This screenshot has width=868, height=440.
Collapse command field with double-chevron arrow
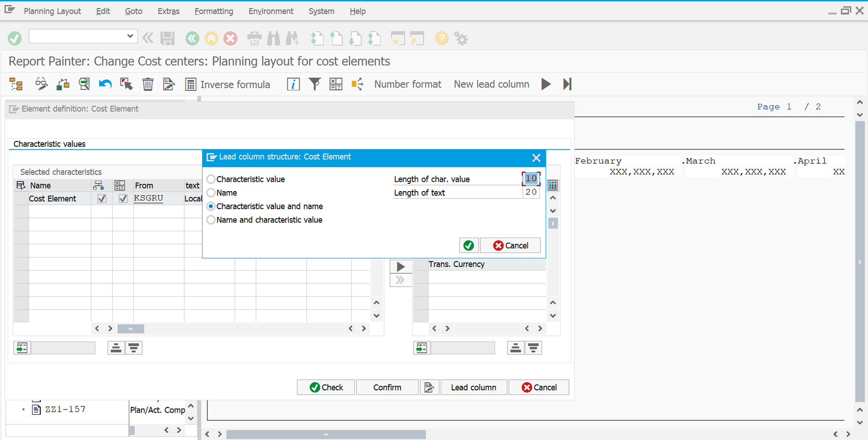148,37
